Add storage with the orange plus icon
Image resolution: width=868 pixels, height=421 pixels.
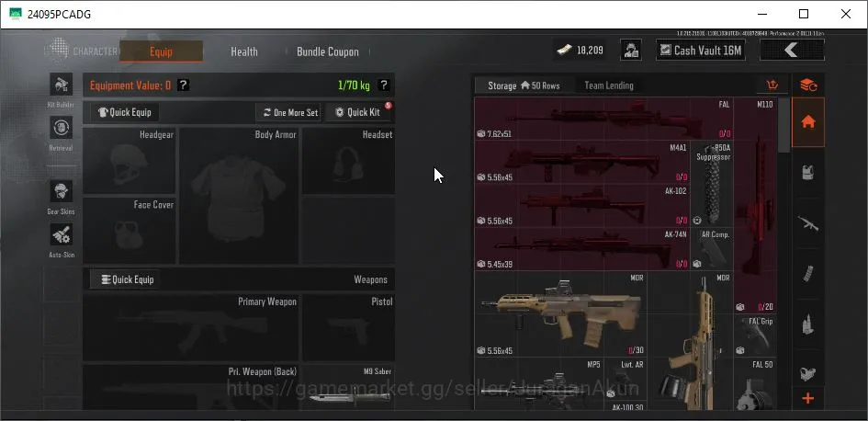pos(808,398)
